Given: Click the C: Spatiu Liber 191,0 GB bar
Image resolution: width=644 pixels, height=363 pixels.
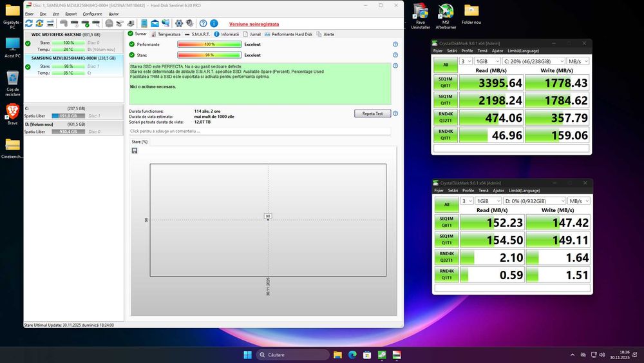Looking at the screenshot, I should (x=68, y=116).
